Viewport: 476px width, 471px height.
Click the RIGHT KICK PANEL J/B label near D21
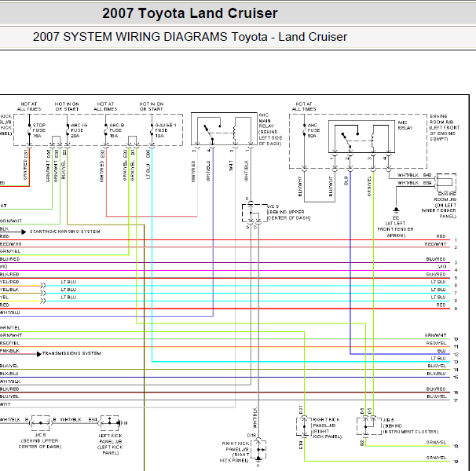(x=327, y=428)
